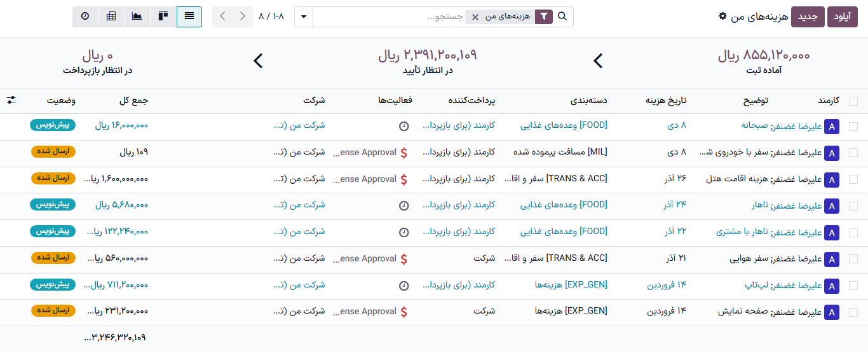Select the ناهار با مشتری row checkbox
Screen dimensions: 868x353
[853, 233]
